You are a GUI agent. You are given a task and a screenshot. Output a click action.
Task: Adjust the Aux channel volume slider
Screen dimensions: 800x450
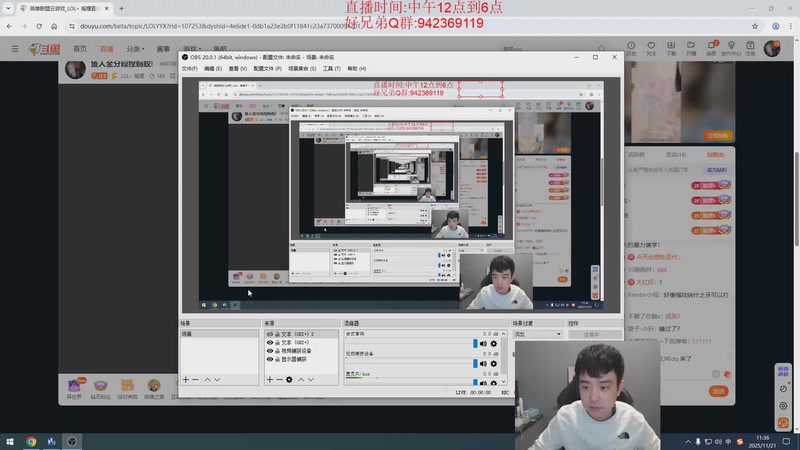tap(411, 383)
